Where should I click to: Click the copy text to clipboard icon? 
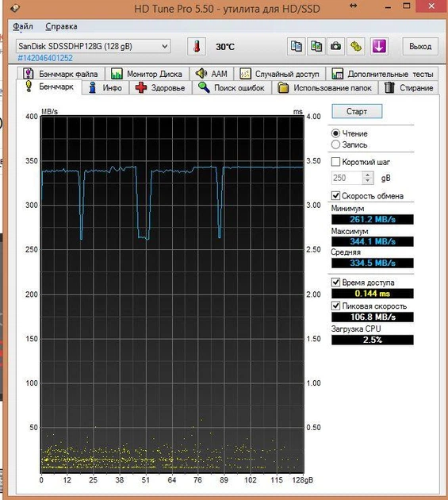click(296, 47)
